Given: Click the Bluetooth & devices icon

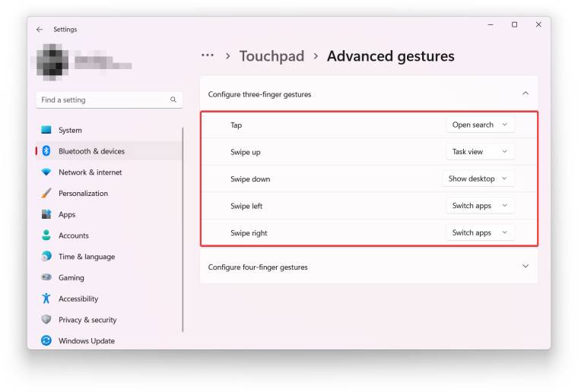Looking at the screenshot, I should [x=46, y=151].
